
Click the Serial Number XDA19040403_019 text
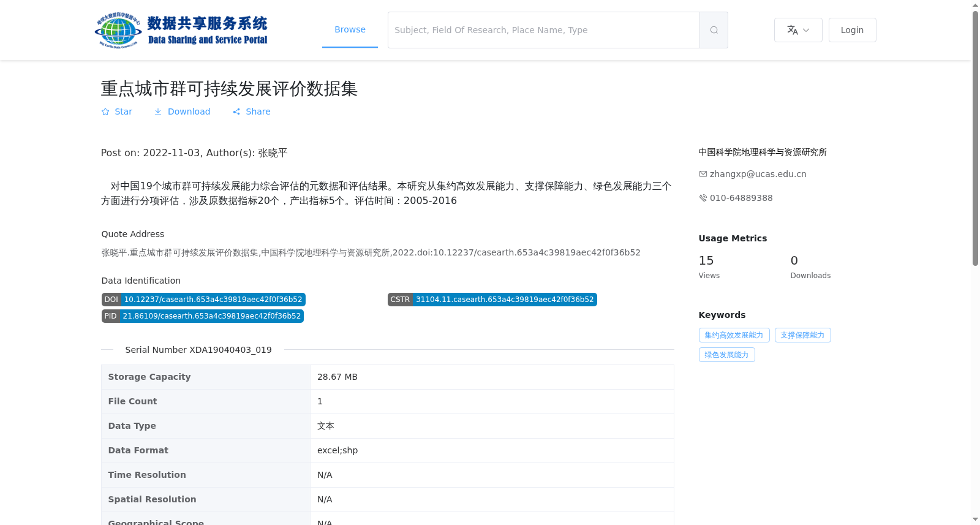(198, 350)
